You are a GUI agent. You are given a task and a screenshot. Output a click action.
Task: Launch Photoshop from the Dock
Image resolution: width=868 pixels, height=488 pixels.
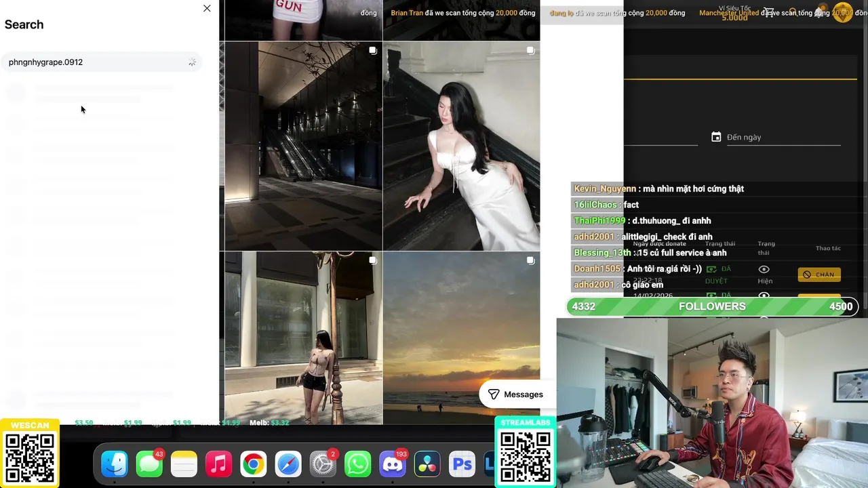tap(462, 464)
